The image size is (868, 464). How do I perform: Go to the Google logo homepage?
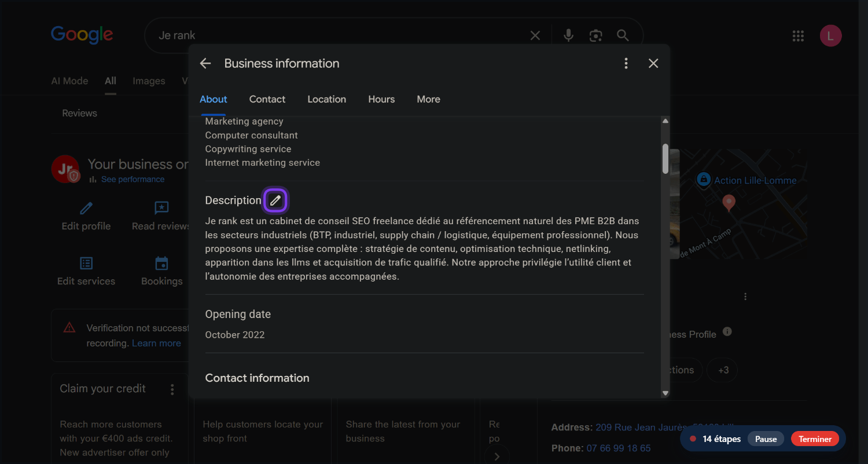(82, 35)
